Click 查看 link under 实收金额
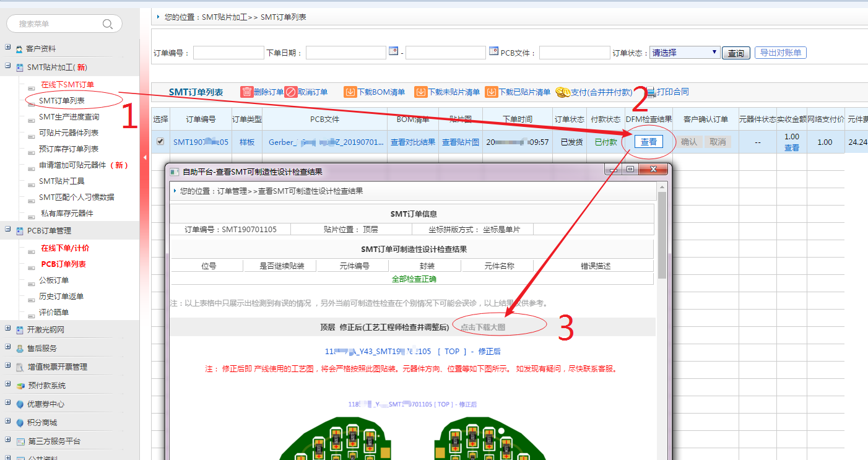 792,148
